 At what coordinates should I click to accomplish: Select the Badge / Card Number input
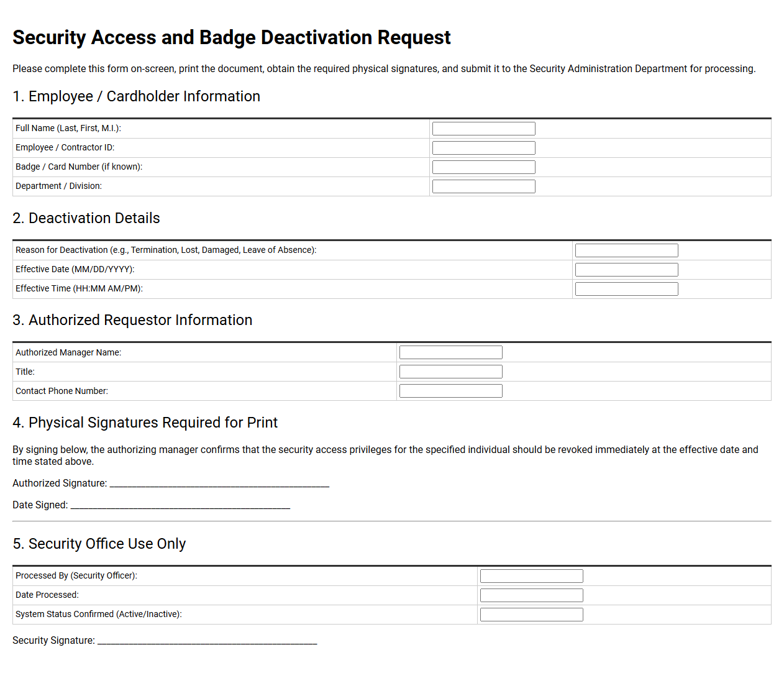click(x=483, y=167)
